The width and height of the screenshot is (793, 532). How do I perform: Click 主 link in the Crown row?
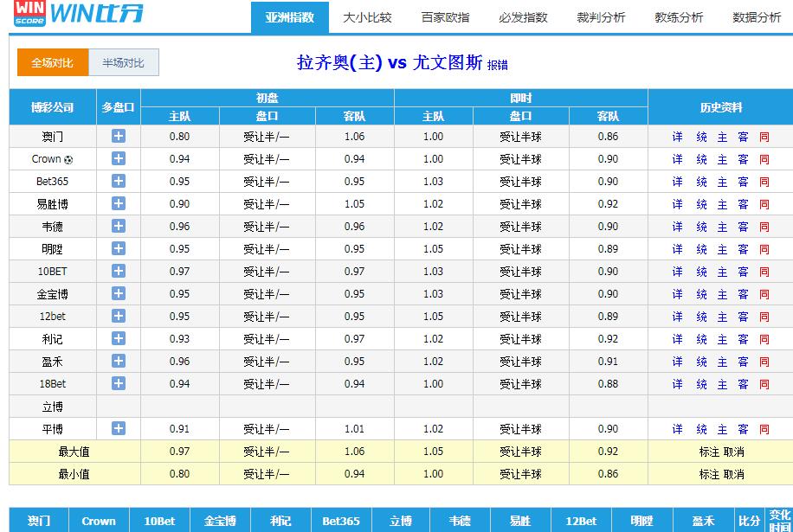point(722,159)
